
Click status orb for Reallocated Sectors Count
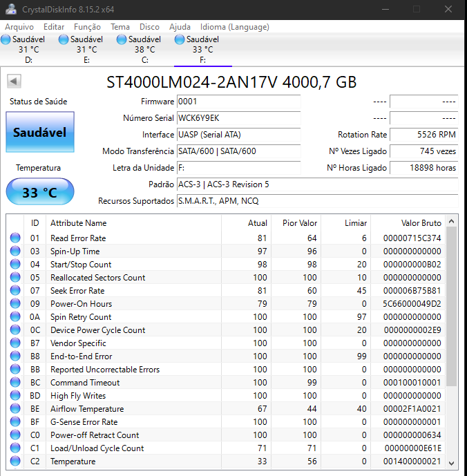(15, 277)
